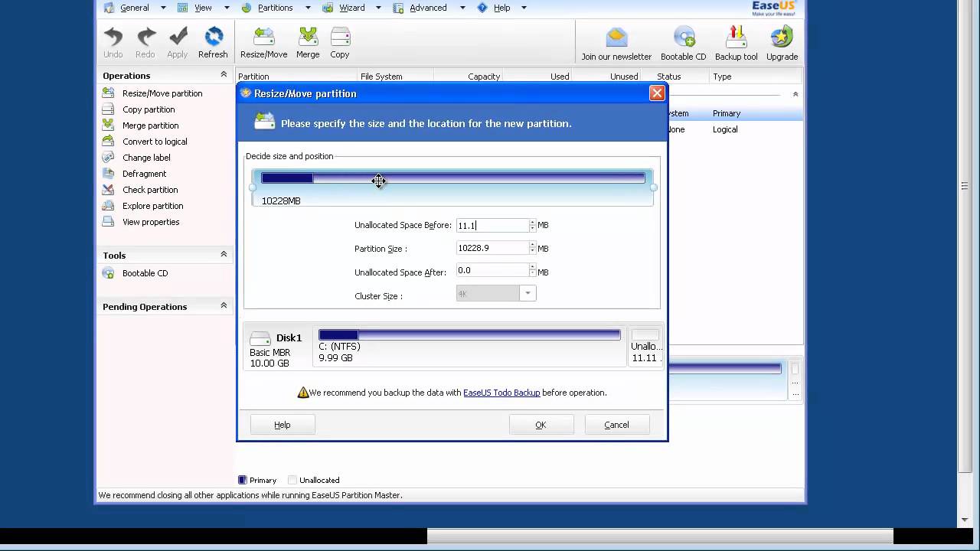Click the Cancel button
Screen dimensions: 980x551
pyautogui.click(x=616, y=425)
